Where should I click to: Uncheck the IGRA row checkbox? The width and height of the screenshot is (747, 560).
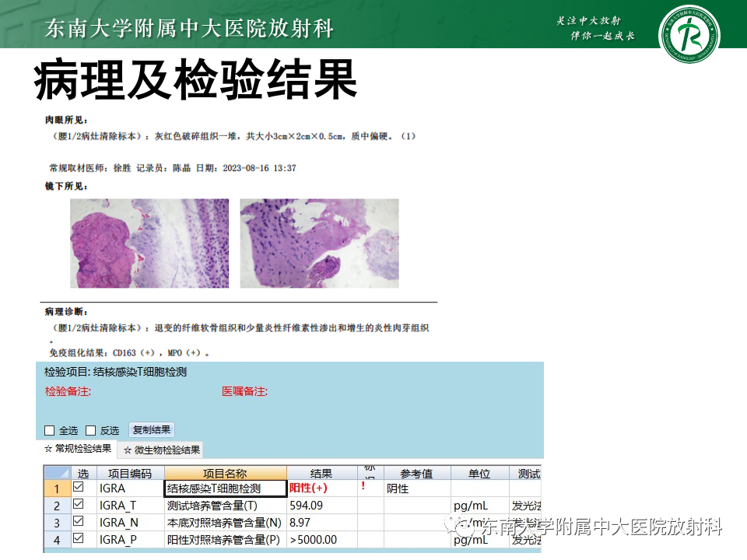pyautogui.click(x=79, y=487)
